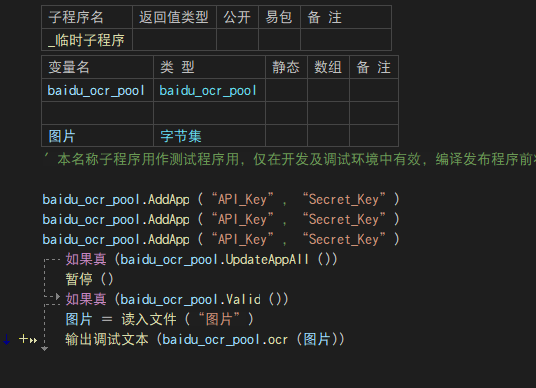Select the 图片 variable name cell
Image resolution: width=536 pixels, height=388 pixels.
coord(97,136)
